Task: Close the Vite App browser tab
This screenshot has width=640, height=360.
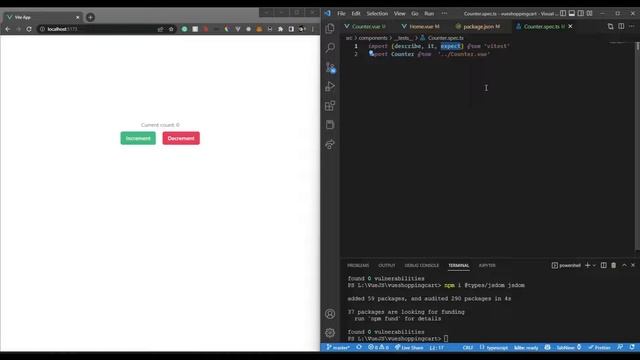Action: click(78, 17)
